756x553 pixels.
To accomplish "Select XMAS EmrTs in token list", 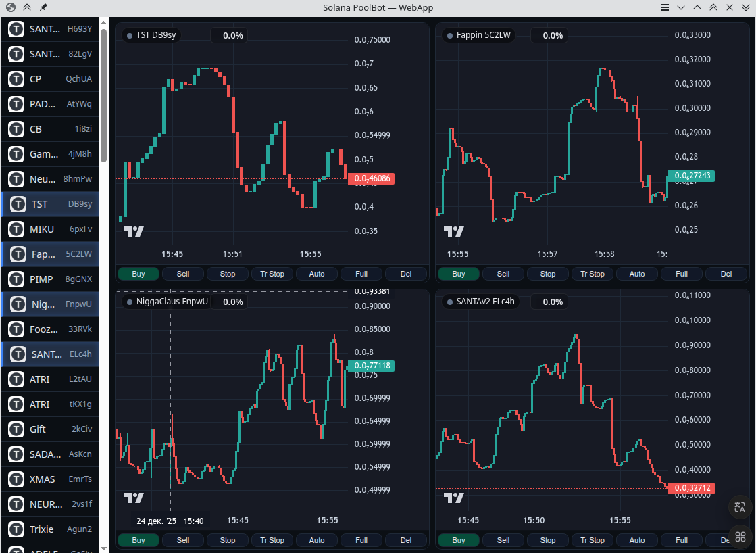I will click(x=50, y=479).
